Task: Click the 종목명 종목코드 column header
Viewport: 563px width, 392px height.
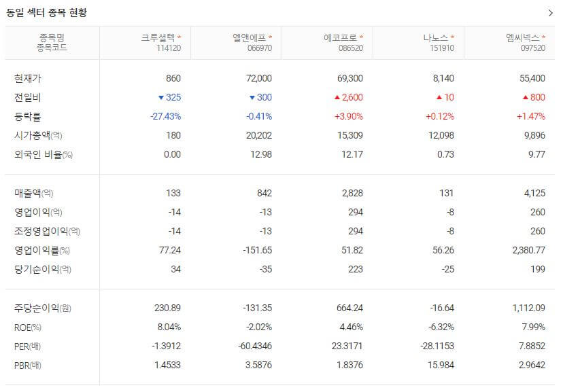Action: pos(52,43)
